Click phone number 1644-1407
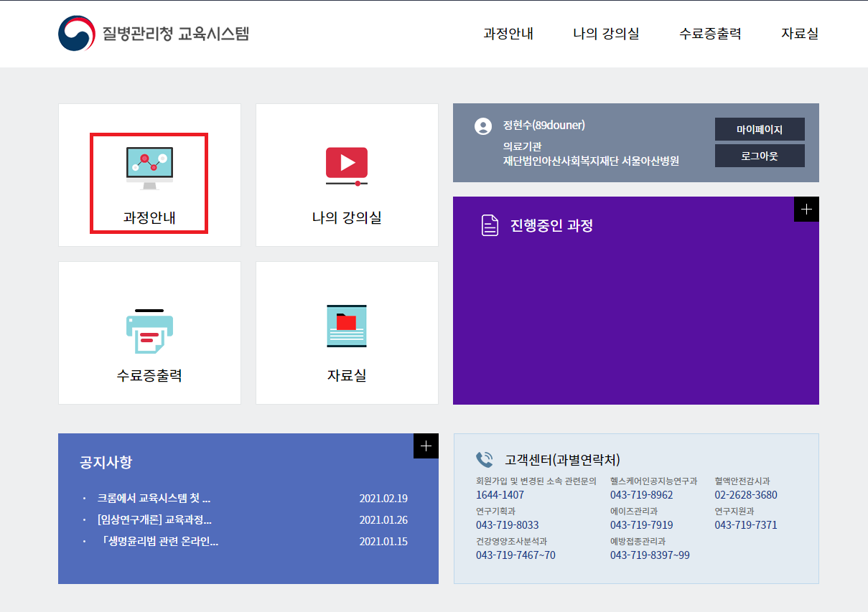Viewport: 868px width, 612px height. click(x=500, y=495)
